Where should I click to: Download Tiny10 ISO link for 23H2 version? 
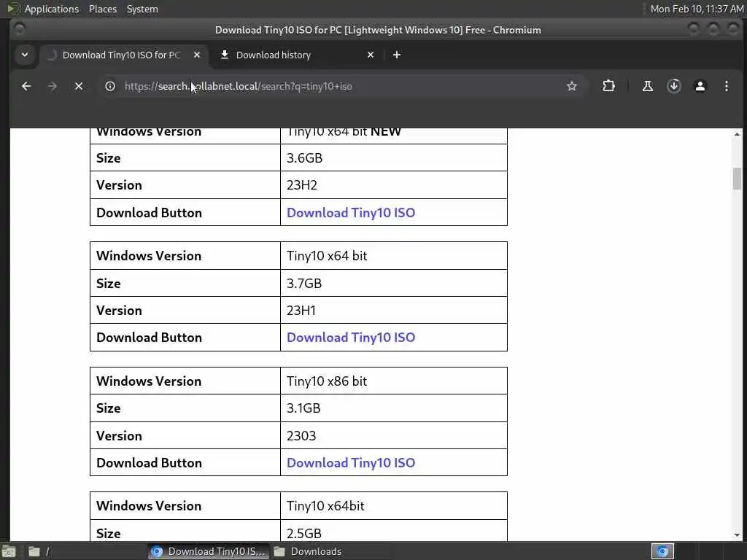pos(351,213)
